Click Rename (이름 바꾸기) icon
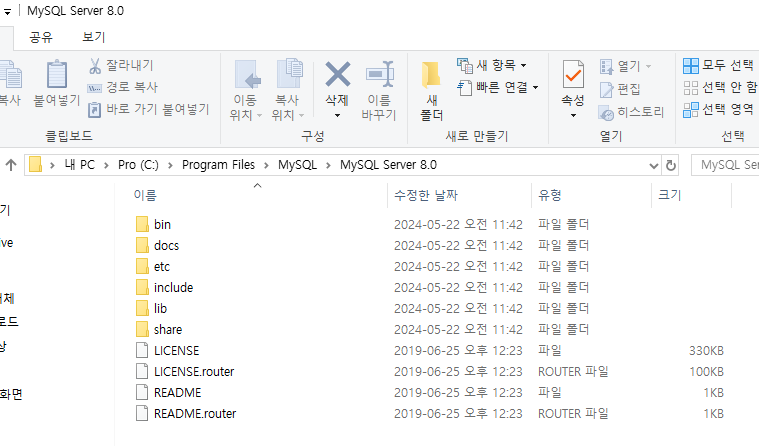This screenshot has height=446, width=759. click(x=380, y=75)
